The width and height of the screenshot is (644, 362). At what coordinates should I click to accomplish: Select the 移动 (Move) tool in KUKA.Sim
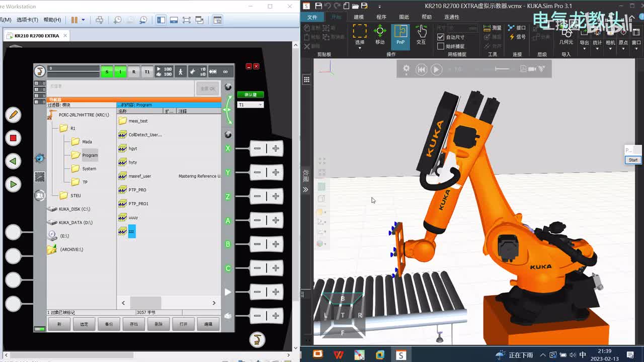tap(380, 35)
